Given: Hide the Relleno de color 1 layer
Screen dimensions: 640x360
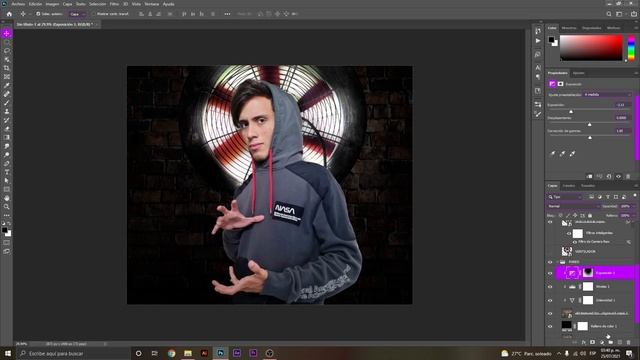Looking at the screenshot, I should [550, 327].
